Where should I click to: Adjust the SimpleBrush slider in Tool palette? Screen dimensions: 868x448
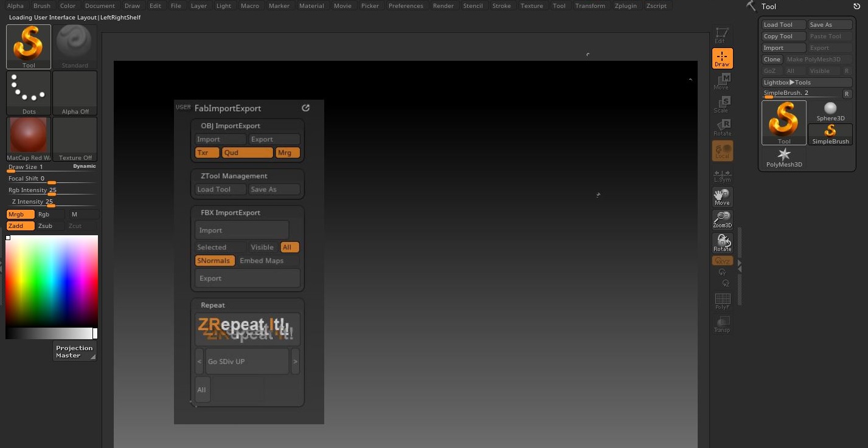click(x=801, y=94)
